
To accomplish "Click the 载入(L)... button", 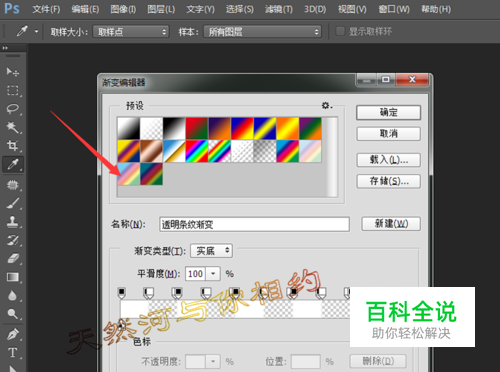I will point(388,160).
